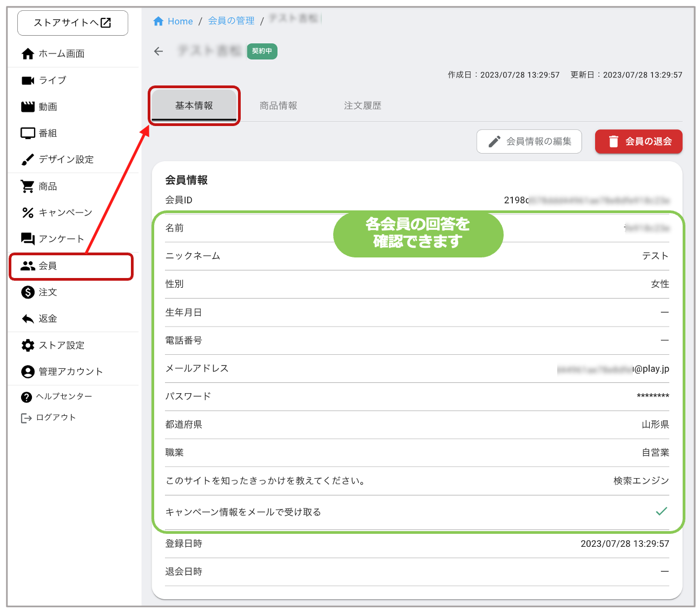Click the house icon in the breadcrumb
The image size is (700, 609).
159,21
